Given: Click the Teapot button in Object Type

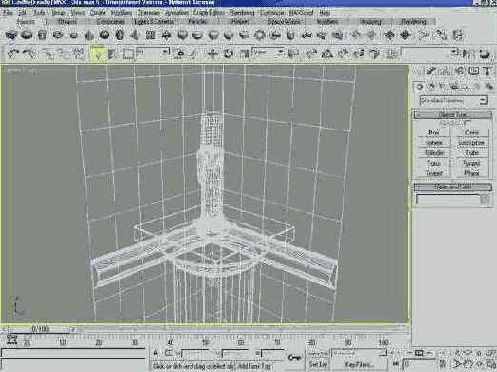Looking at the screenshot, I should tap(434, 173).
